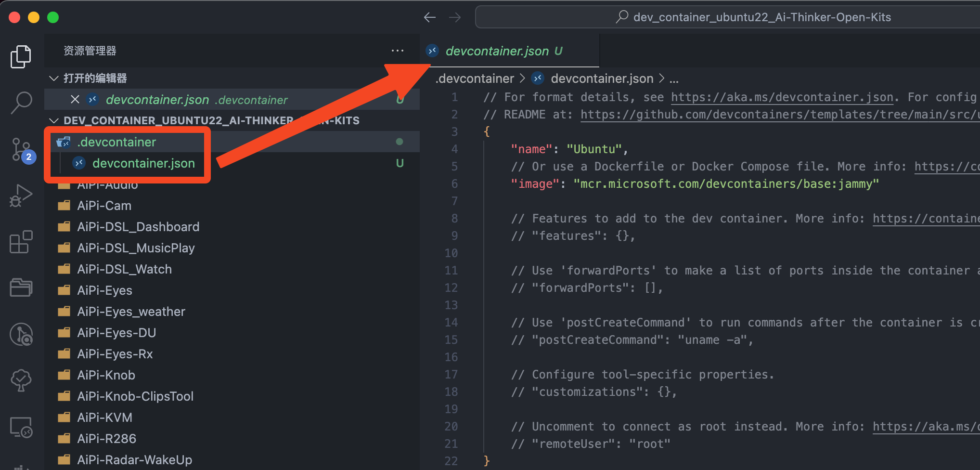Open Run and Debug view
Screen dimensions: 980x470
[x=21, y=196]
